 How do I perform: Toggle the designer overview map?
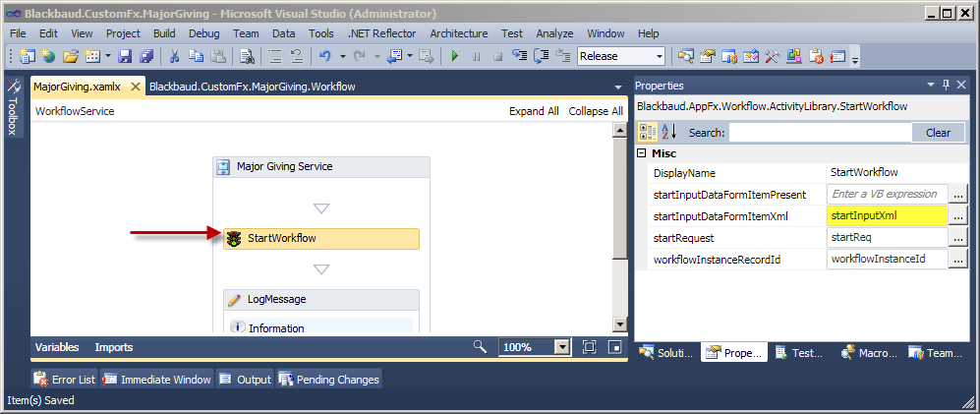(x=614, y=347)
